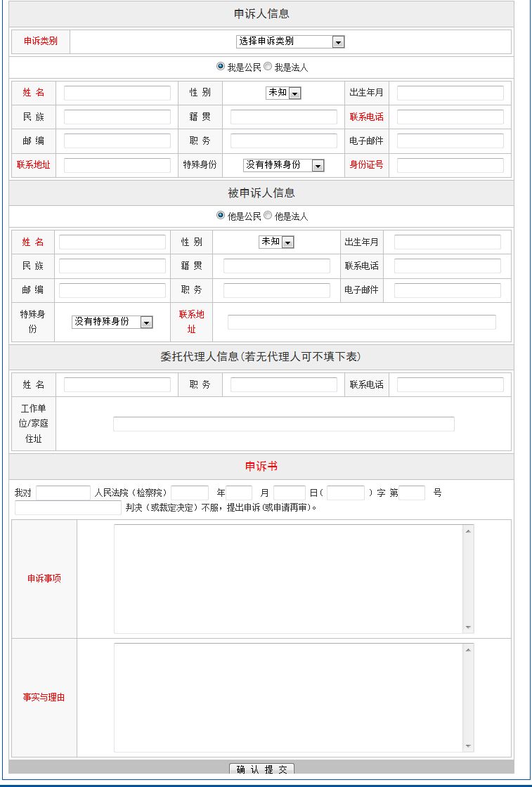Viewport: 532px width, 787px height.
Task: Click the up arrow of 事实与理由 scrollbar
Action: [x=468, y=649]
